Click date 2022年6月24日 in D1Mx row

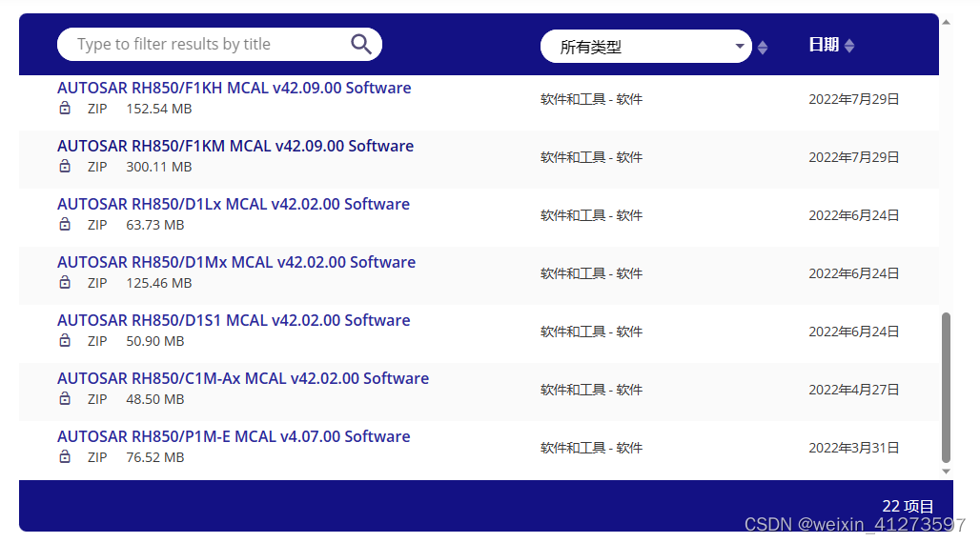click(854, 273)
